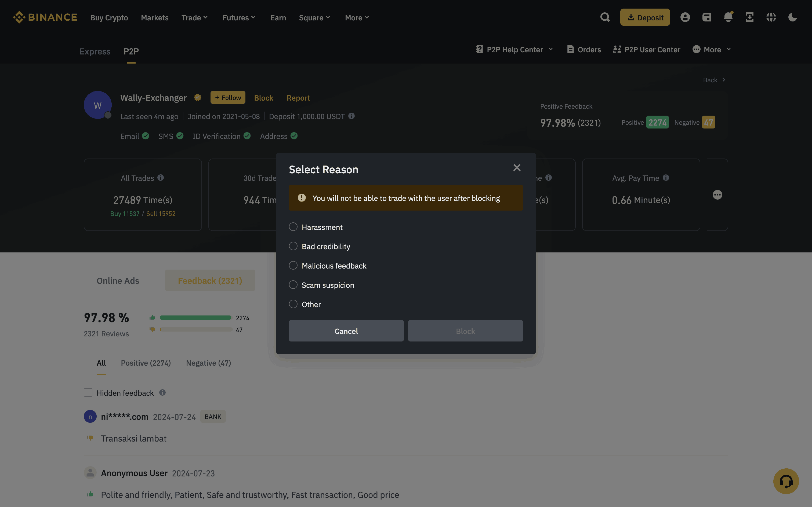Select the Harassment reason
Image resolution: width=812 pixels, height=507 pixels.
[x=293, y=227]
